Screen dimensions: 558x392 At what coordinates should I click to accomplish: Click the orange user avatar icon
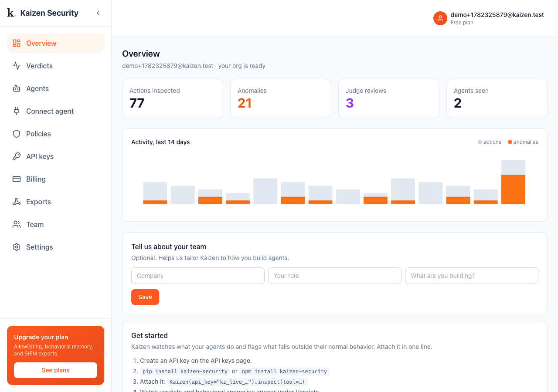tap(440, 18)
